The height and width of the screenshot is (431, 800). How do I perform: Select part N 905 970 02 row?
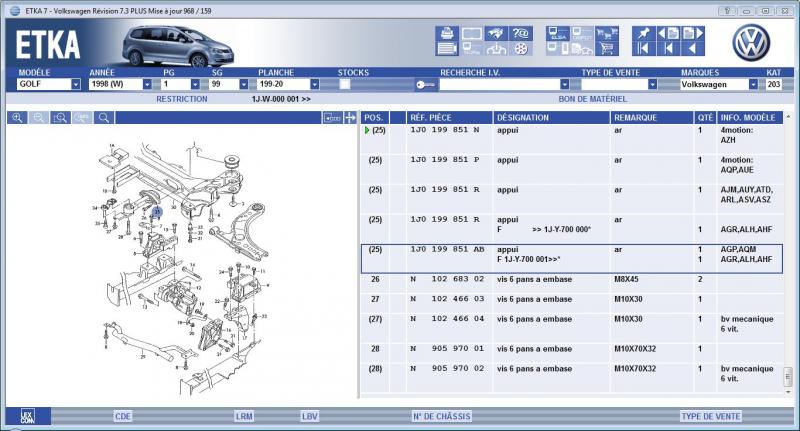click(571, 378)
